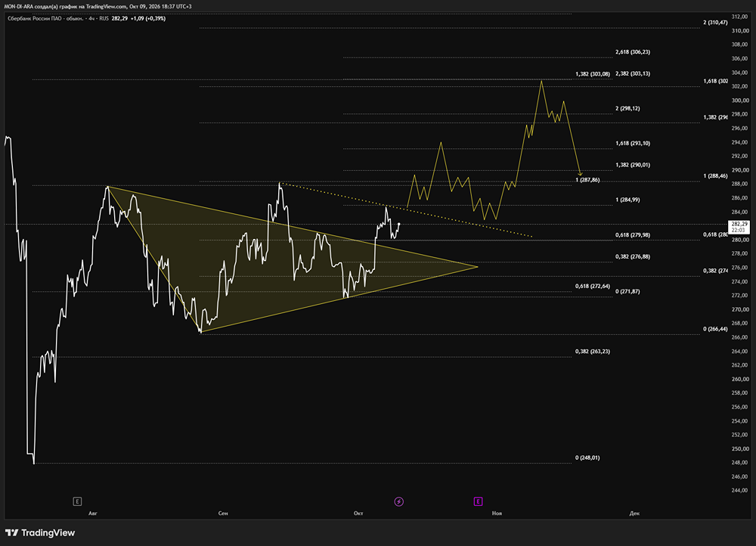The height and width of the screenshot is (546, 756).
Task: Click the 260,00 price axis label
Action: pyautogui.click(x=739, y=379)
